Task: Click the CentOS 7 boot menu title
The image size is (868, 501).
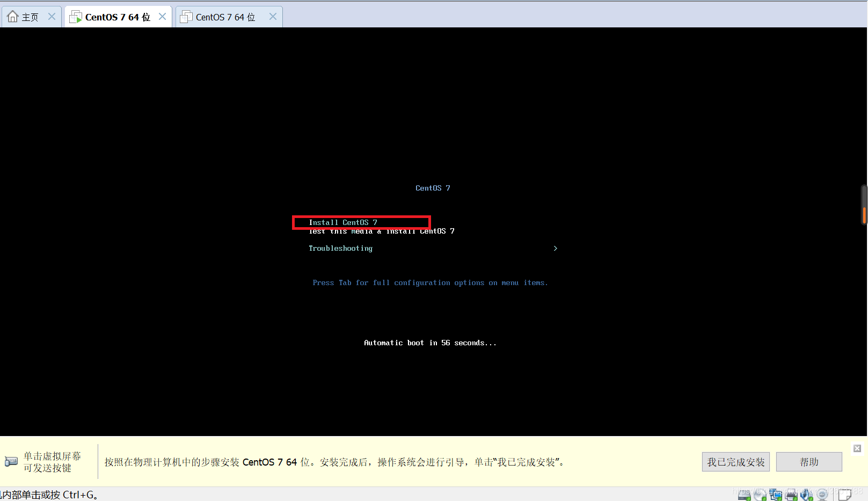Action: pos(433,188)
